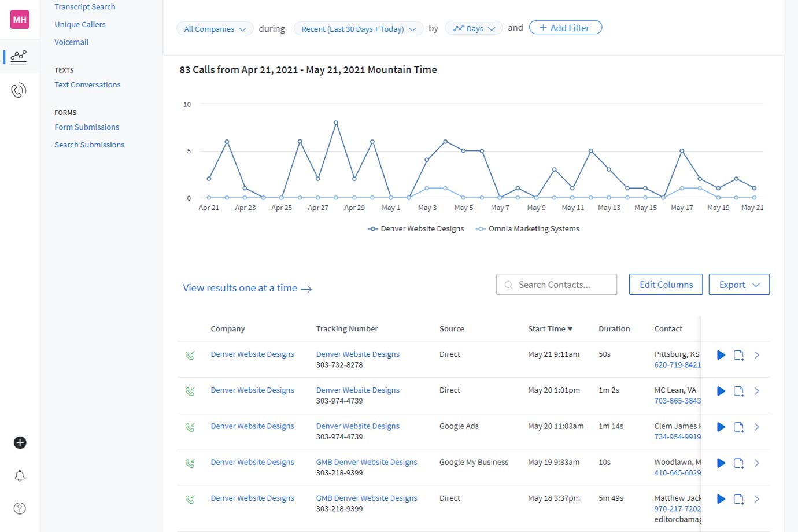Open Form Submissions in sidebar
Image resolution: width=798 pixels, height=532 pixels.
pos(87,127)
